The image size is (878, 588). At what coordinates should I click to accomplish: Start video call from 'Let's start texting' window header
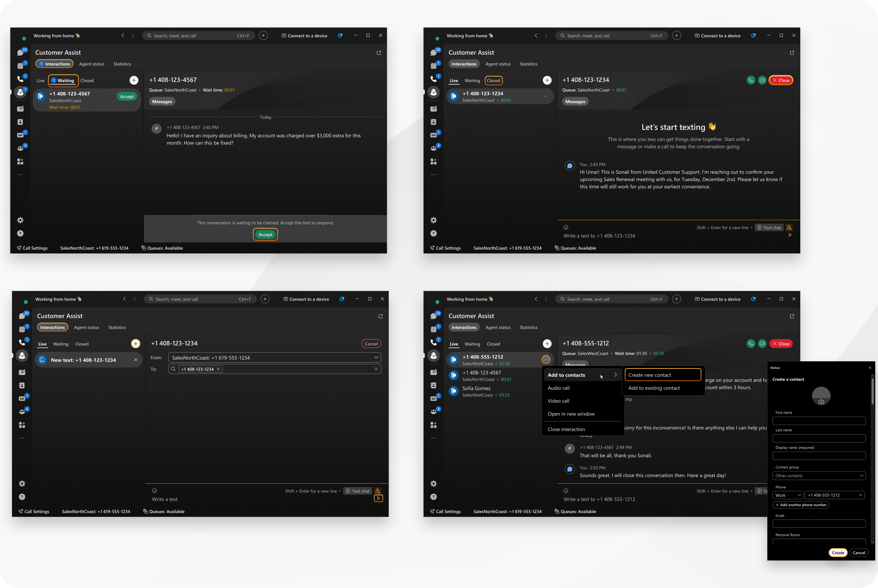(x=762, y=80)
